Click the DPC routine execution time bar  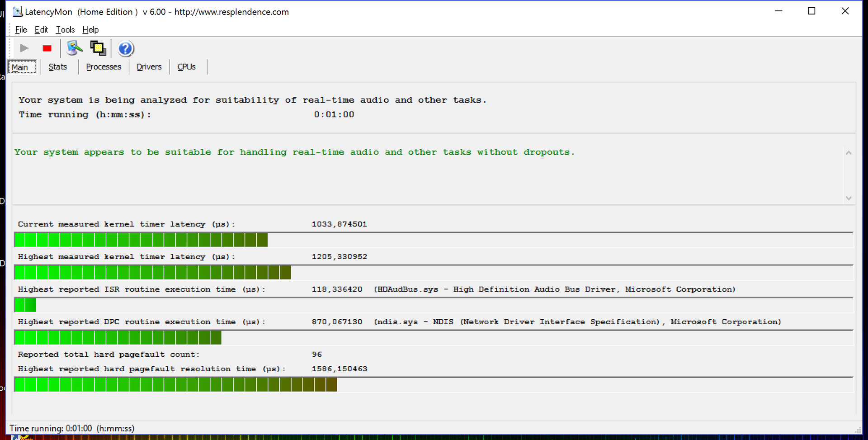click(x=434, y=337)
